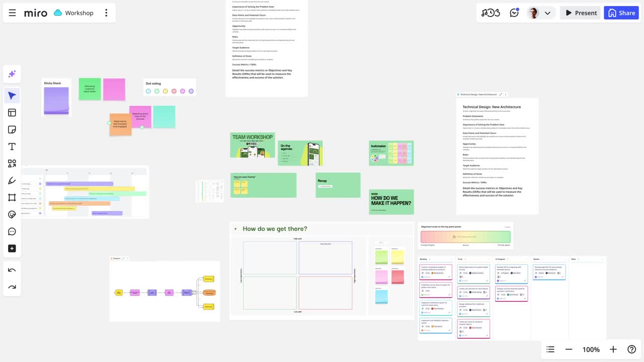Select the 'How are users feeling?' frame
Screen dimensions: 644x362
[264, 185]
